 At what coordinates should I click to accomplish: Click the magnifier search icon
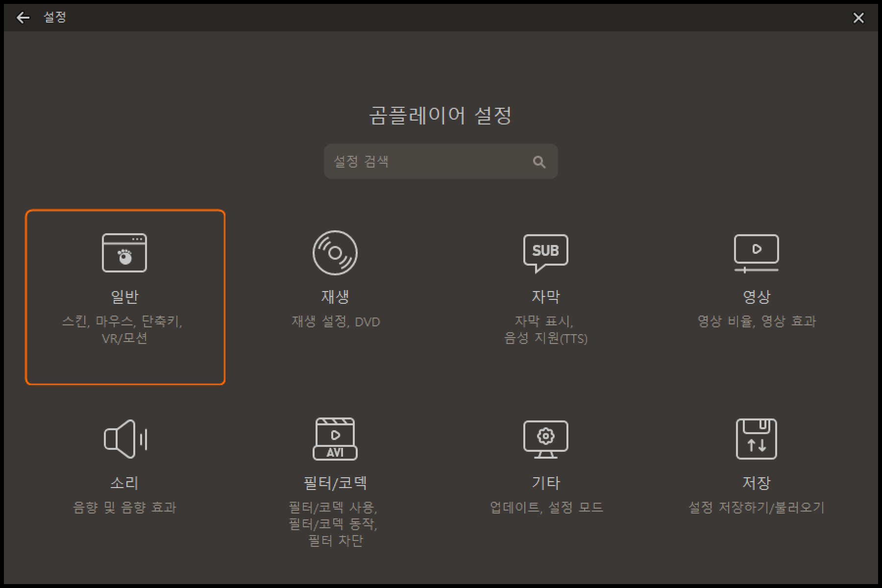coord(539,162)
